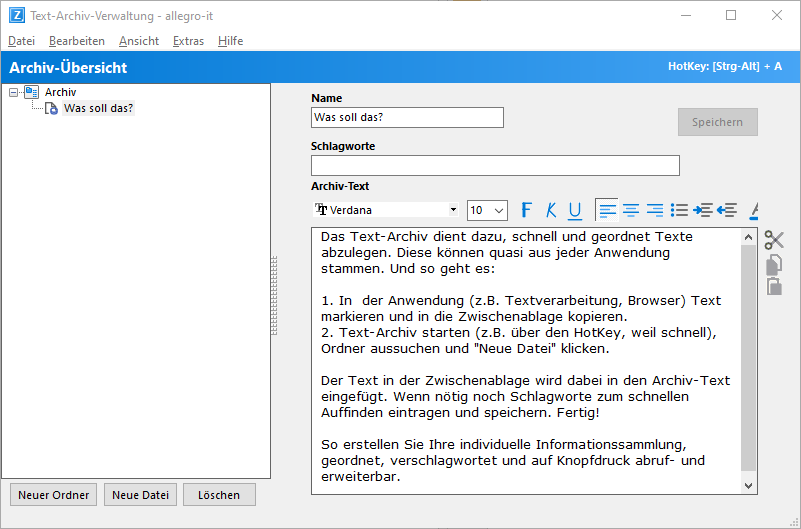This screenshot has height=529, width=801.
Task: Align text to the right
Action: [x=655, y=210]
